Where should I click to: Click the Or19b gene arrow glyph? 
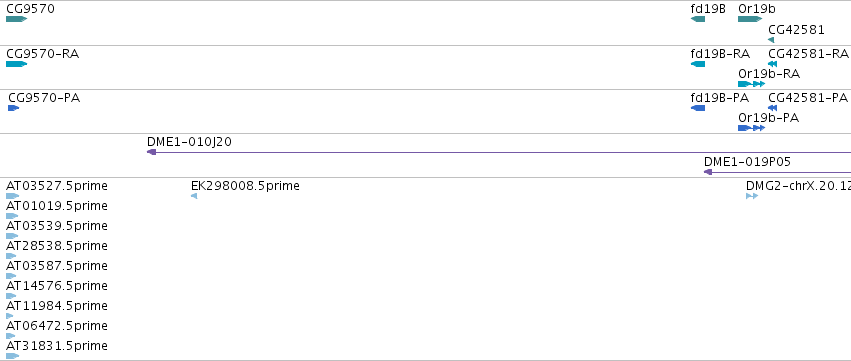point(750,19)
